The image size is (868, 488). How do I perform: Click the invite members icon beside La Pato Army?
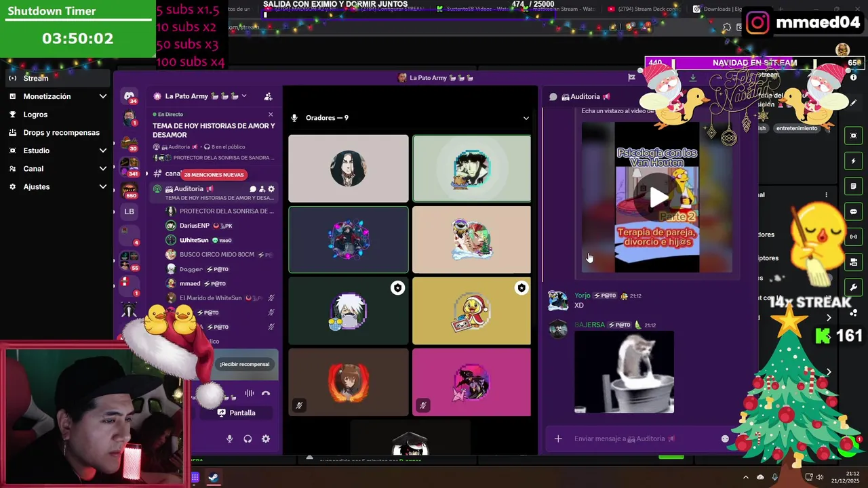point(268,96)
